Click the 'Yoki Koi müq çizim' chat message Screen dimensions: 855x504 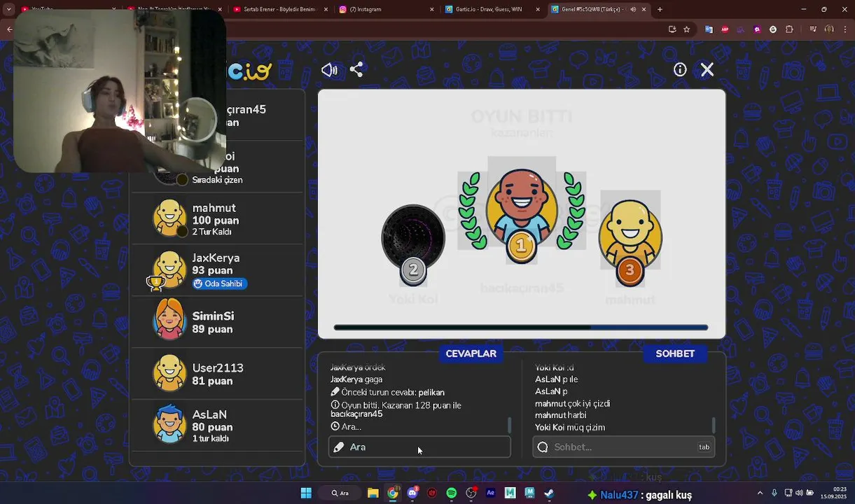(570, 427)
